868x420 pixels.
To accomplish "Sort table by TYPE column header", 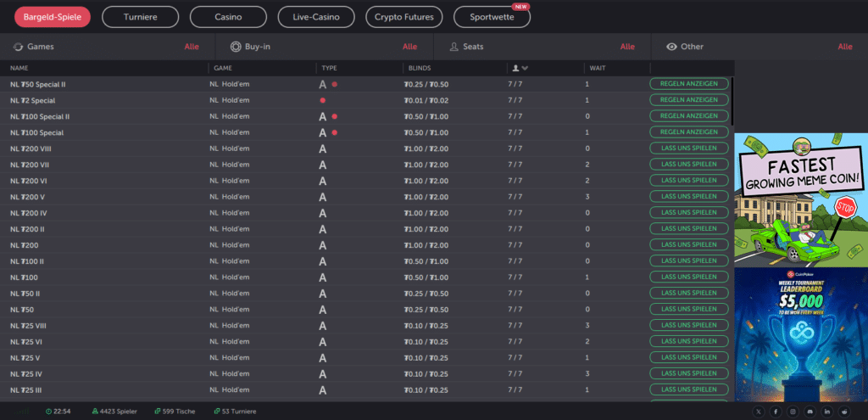I will 330,68.
